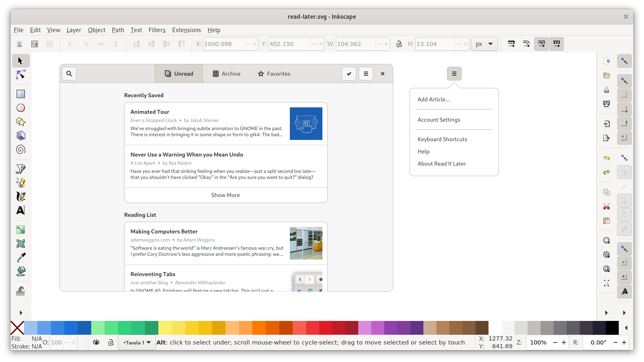Viewport: 644px width, 362px height.
Task: Select the Tweak tool
Action: click(x=21, y=291)
